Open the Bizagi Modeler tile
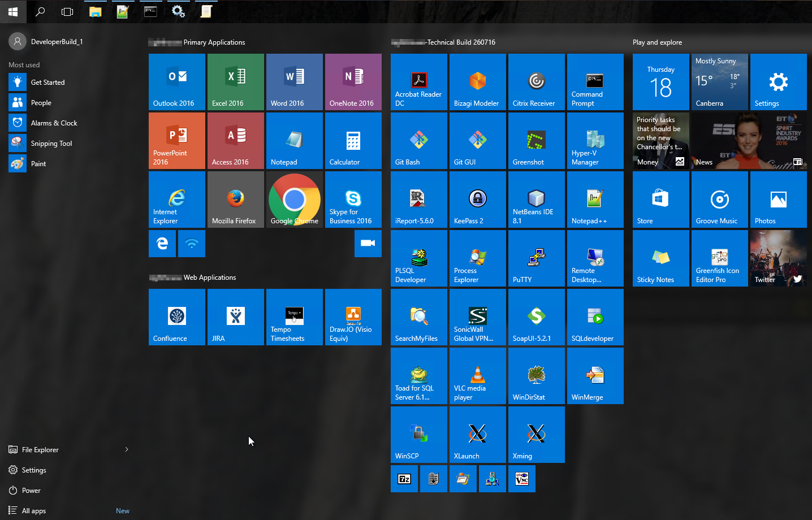Viewport: 812px width, 520px height. tap(478, 82)
